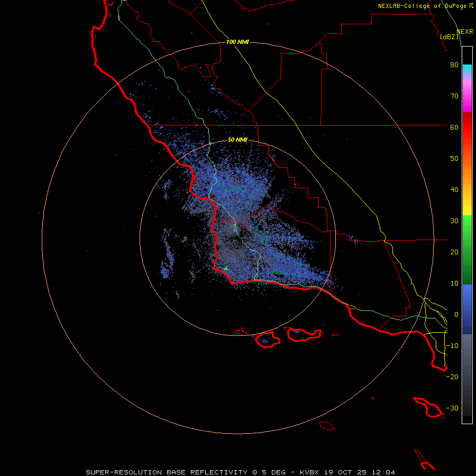The height and width of the screenshot is (476, 476).
Task: Click the 60 value on the dBZ scale
Action: click(x=454, y=127)
